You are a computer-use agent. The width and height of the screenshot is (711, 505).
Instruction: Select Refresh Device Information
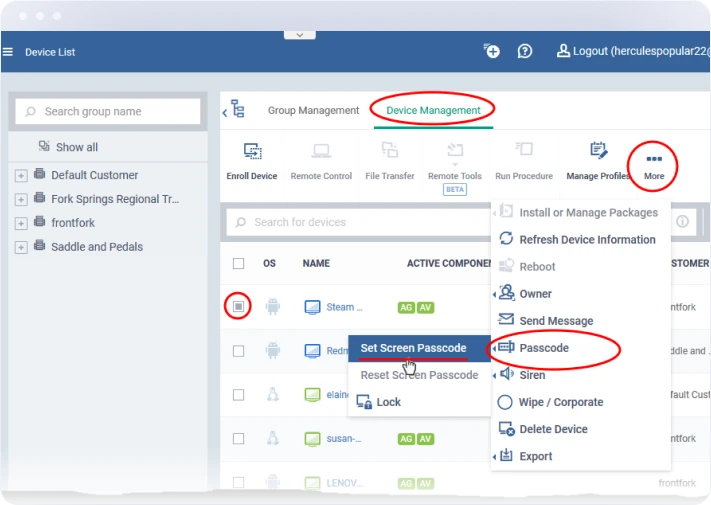(x=586, y=240)
